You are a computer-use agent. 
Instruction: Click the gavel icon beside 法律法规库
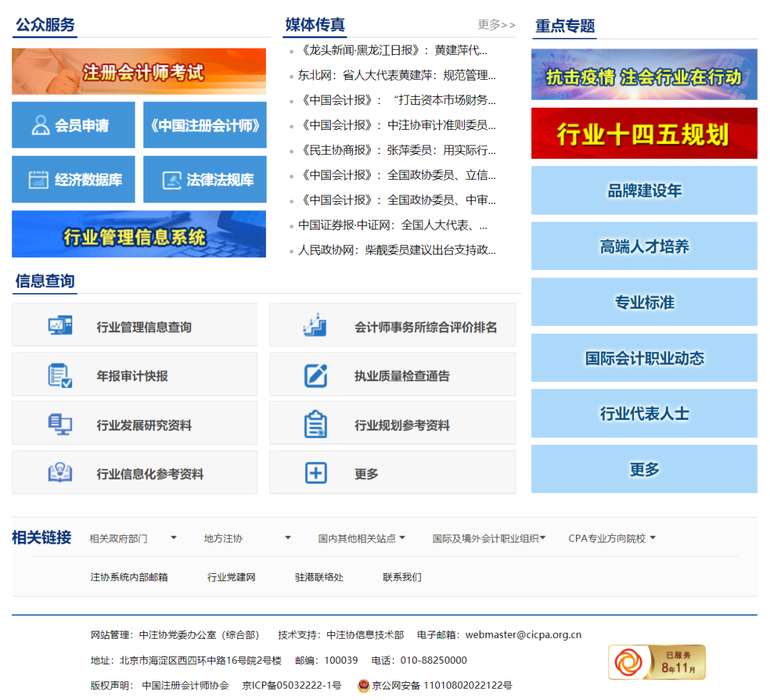click(x=172, y=180)
